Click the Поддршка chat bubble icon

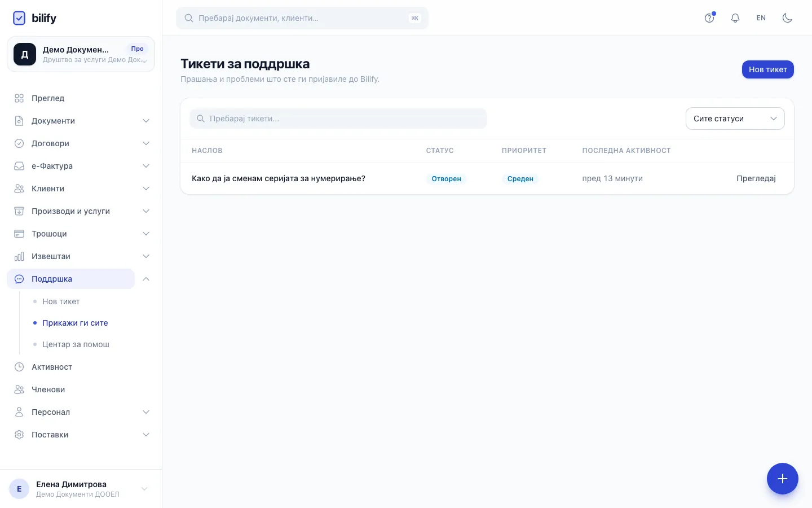(x=19, y=279)
